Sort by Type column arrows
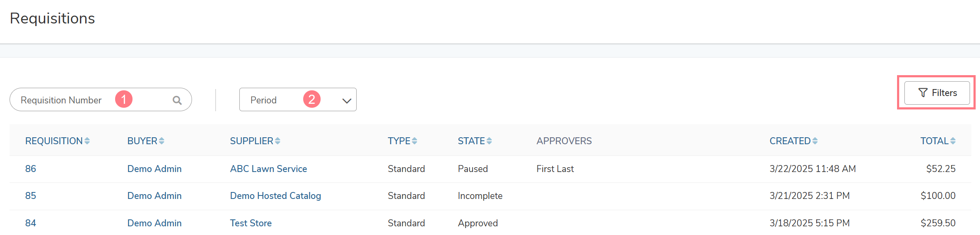 414,141
